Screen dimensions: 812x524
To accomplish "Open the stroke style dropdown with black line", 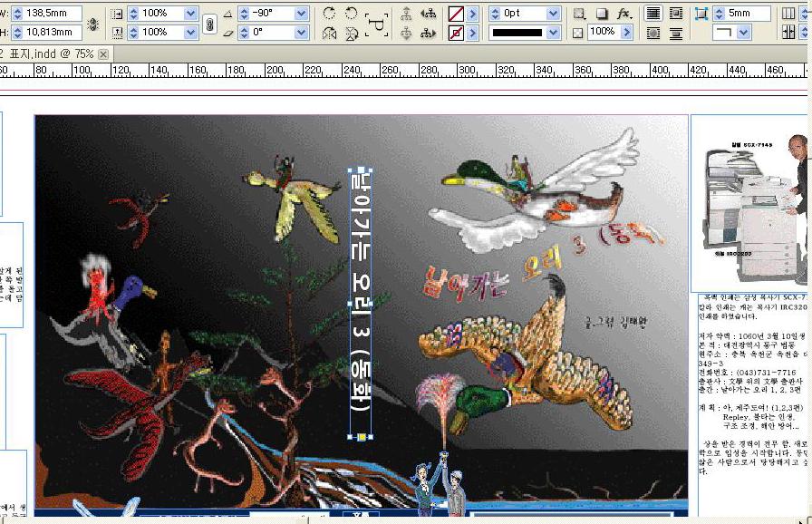I will click(553, 33).
